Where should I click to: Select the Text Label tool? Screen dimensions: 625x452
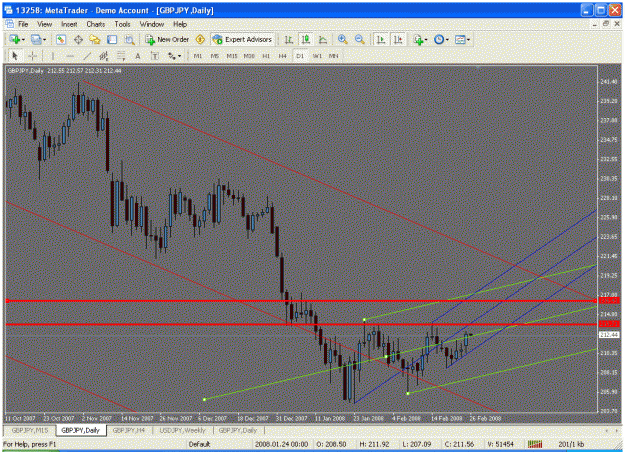[x=155, y=56]
